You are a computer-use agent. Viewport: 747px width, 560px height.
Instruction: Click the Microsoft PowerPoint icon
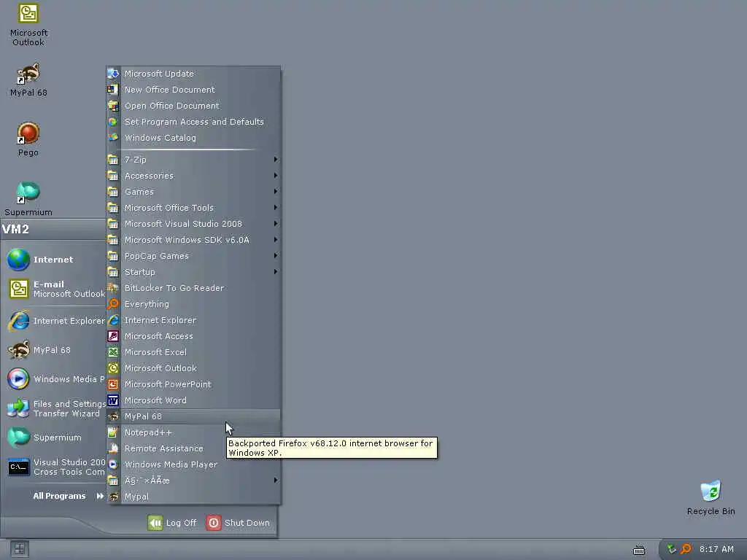[113, 384]
